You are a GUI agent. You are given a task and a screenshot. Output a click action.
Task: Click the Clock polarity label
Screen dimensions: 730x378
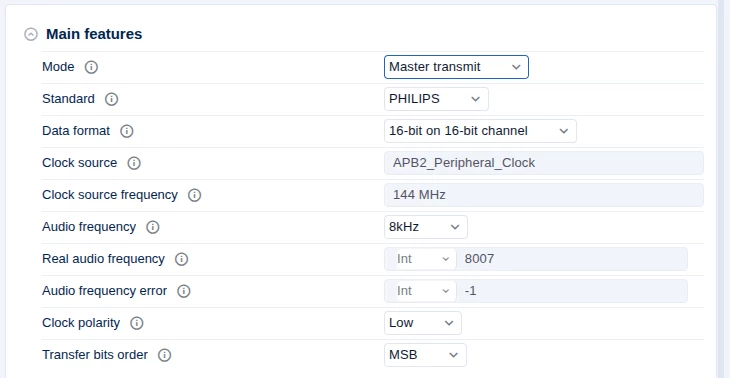[x=81, y=323]
